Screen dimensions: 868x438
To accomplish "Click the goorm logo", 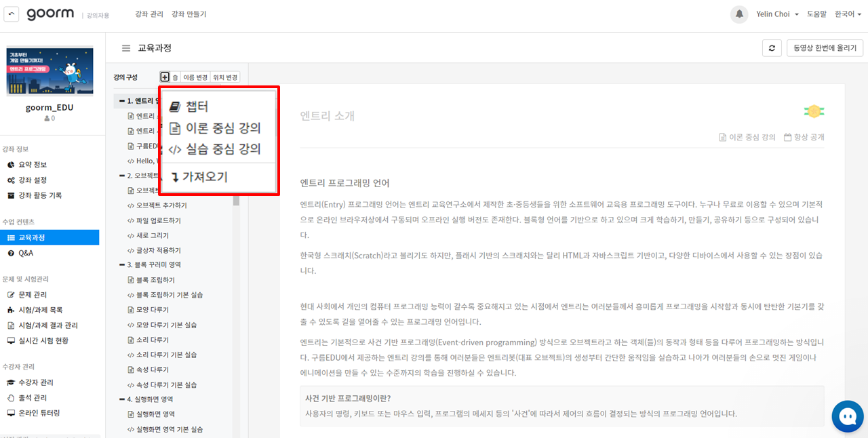I will tap(49, 14).
